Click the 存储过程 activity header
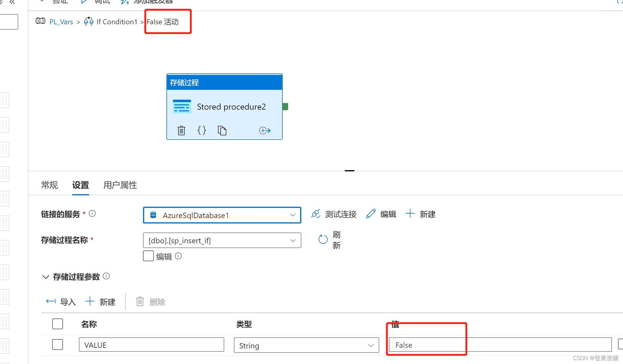This screenshot has width=623, height=364. coord(224,82)
